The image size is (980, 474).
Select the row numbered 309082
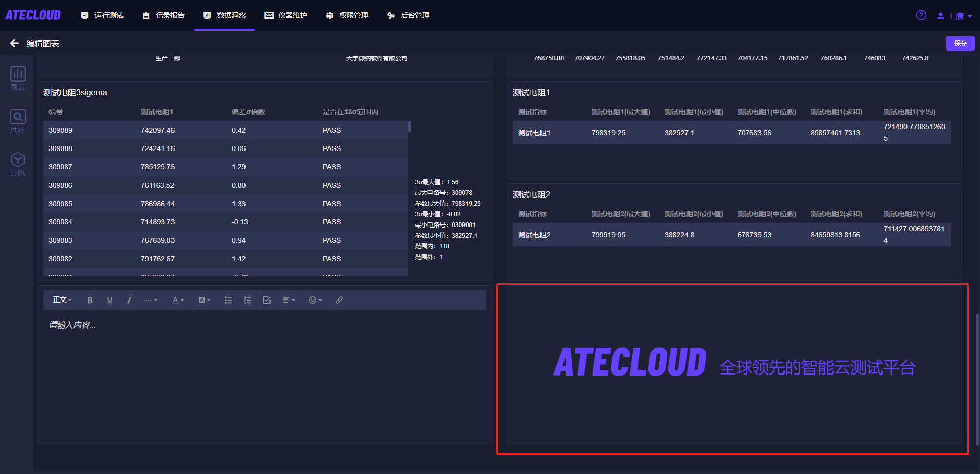click(226, 259)
